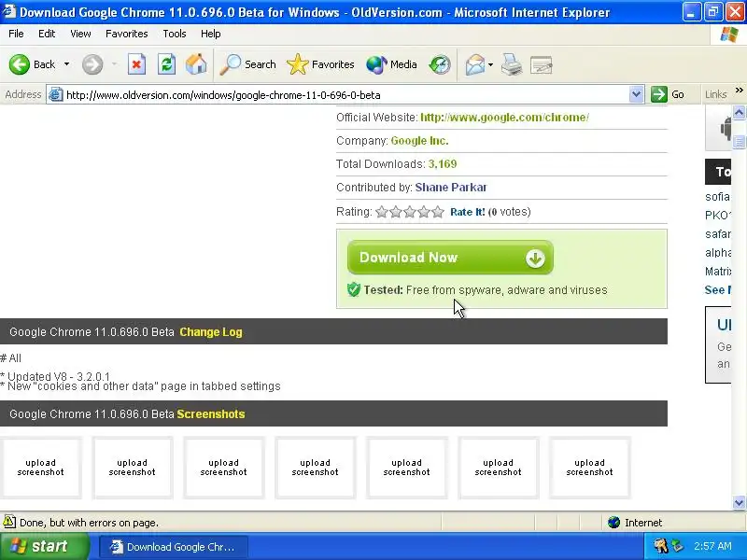The image size is (747, 560).
Task: Click the IE icon in title bar
Action: pyautogui.click(x=9, y=11)
